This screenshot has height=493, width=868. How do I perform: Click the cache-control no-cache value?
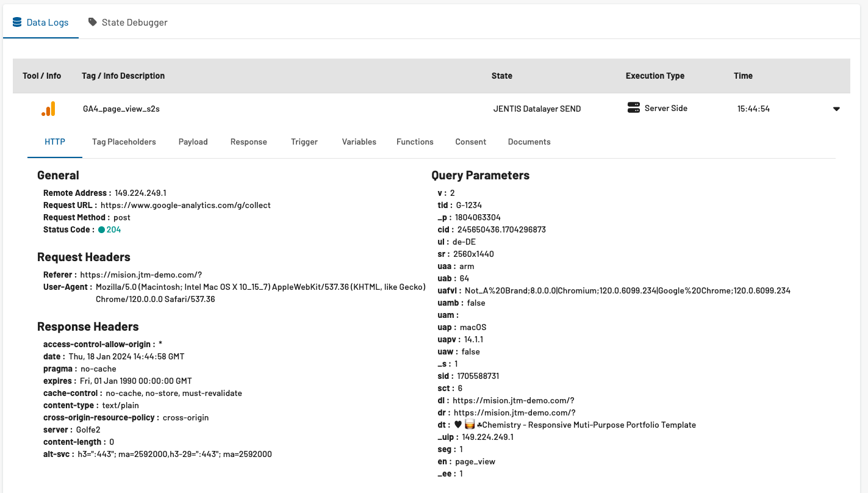click(174, 393)
